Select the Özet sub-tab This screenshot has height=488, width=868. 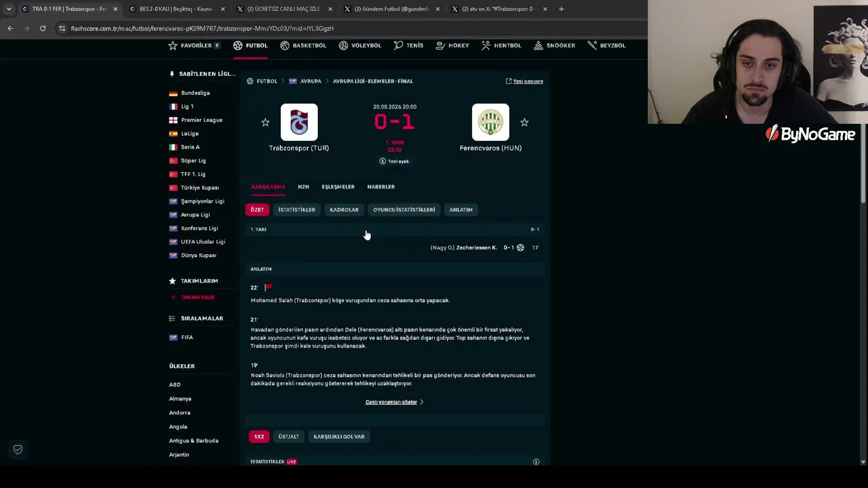pyautogui.click(x=257, y=210)
